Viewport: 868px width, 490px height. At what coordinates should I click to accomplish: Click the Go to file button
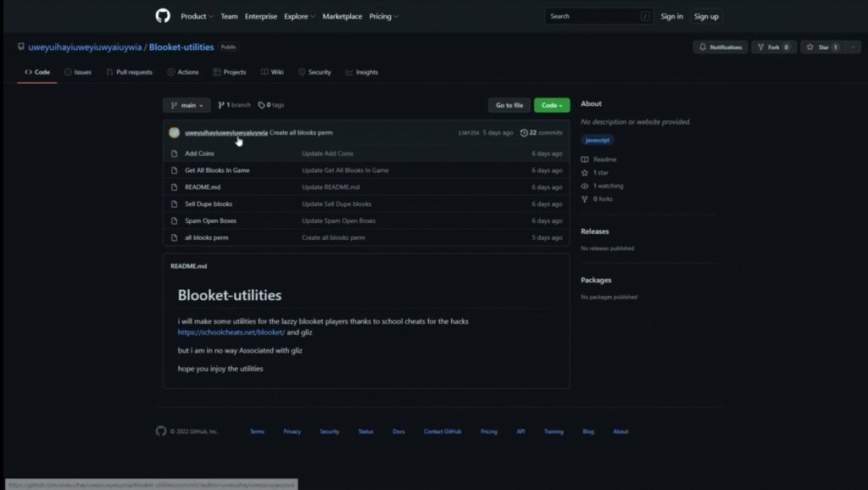pos(509,105)
